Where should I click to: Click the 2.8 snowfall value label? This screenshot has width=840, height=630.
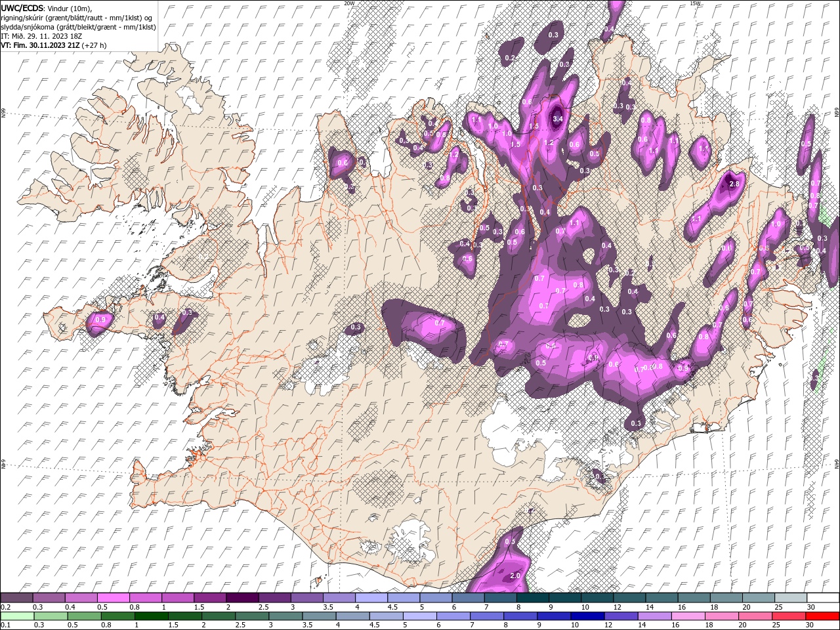point(734,185)
